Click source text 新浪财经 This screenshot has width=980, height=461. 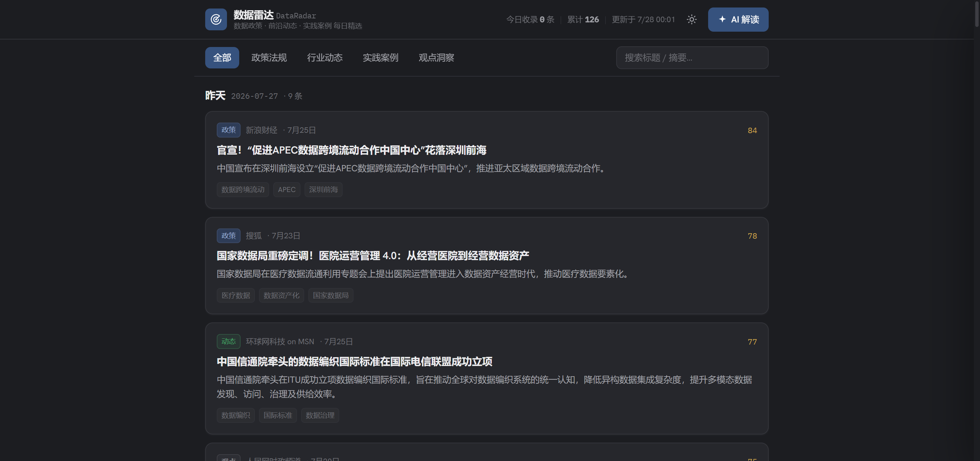[x=261, y=130]
